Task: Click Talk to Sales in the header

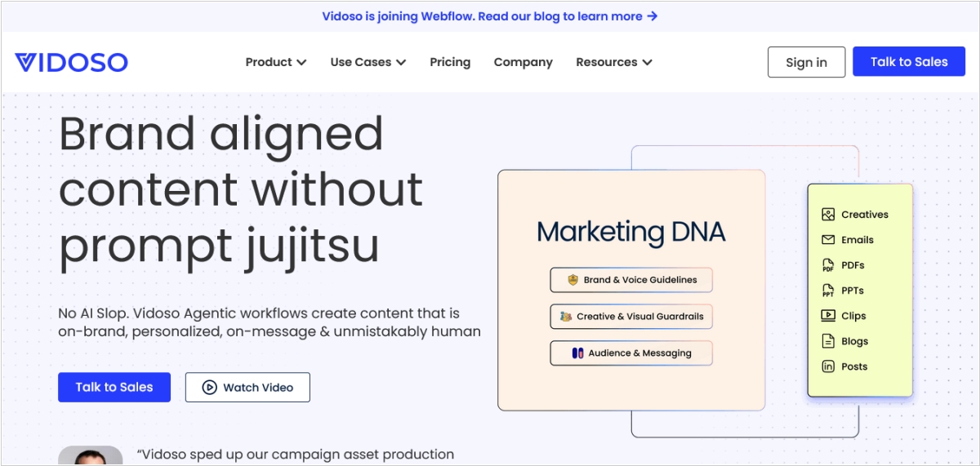Action: pyautogui.click(x=909, y=62)
